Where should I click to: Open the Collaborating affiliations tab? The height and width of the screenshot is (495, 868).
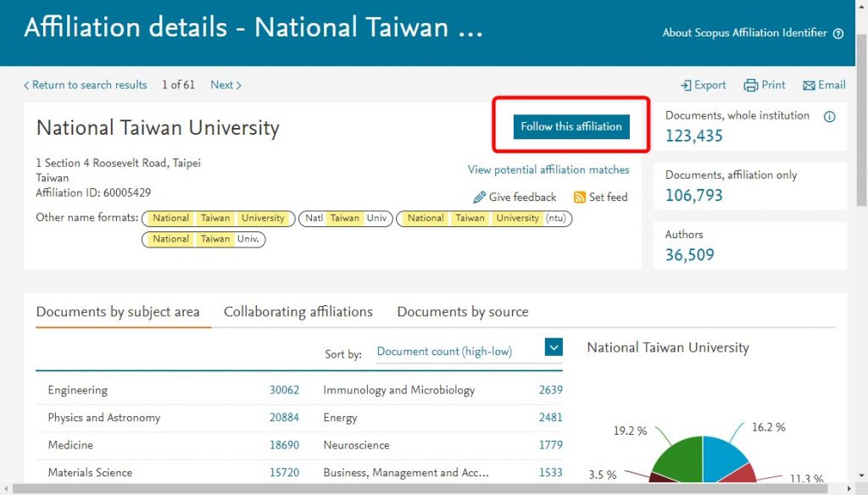(x=298, y=312)
